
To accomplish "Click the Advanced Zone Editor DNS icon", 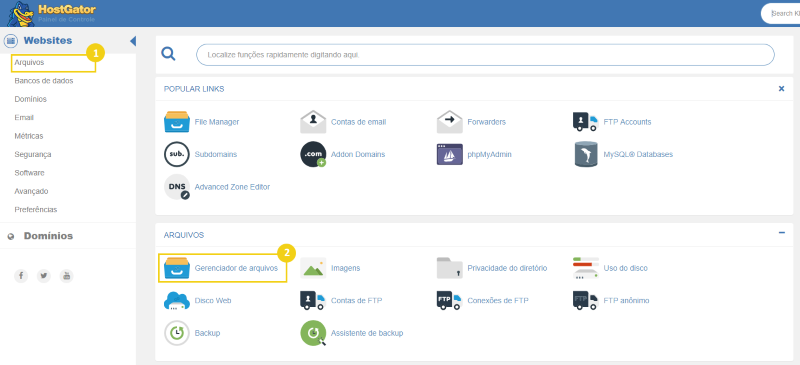I will coord(177,187).
